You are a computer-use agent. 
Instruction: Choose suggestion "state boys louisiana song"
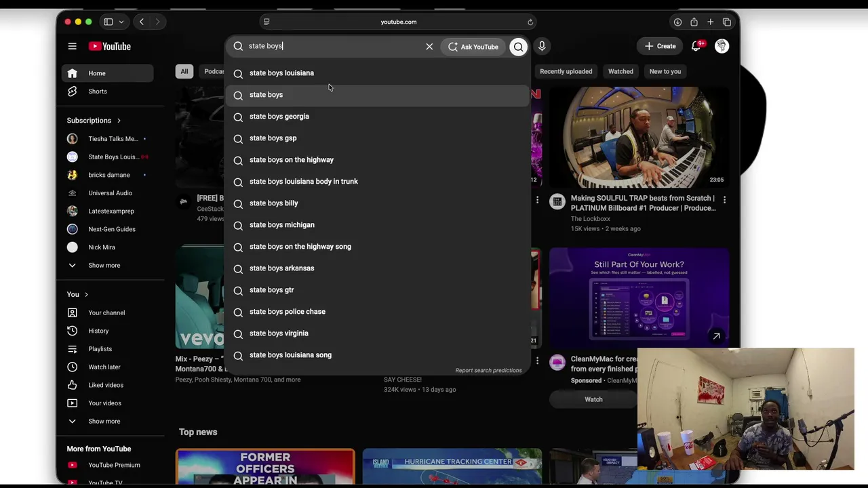pos(377,355)
